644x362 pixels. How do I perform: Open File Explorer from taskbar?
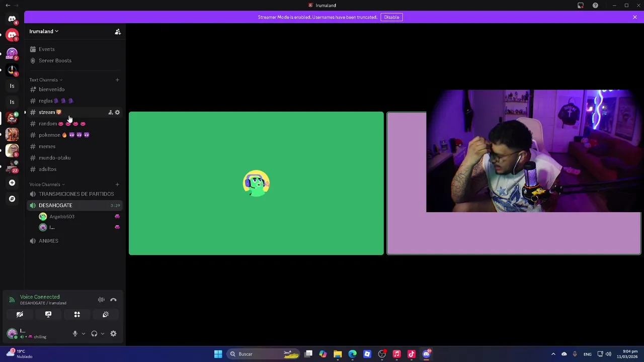[x=338, y=354]
